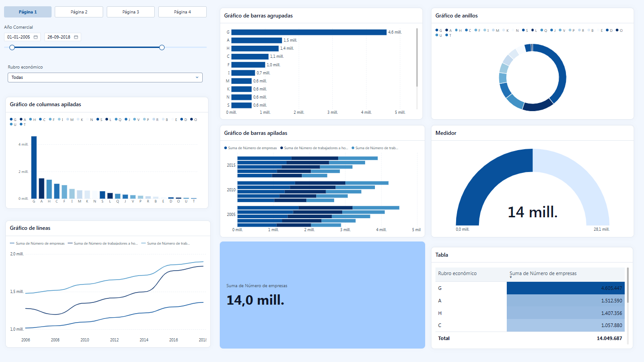Open calendar icon in the 01-01-2005 date field
Screen dimensions: 644x362
[35, 37]
